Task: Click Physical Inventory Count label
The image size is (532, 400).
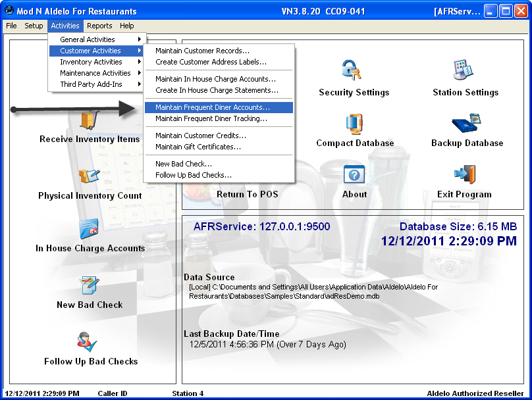Action: coord(90,195)
